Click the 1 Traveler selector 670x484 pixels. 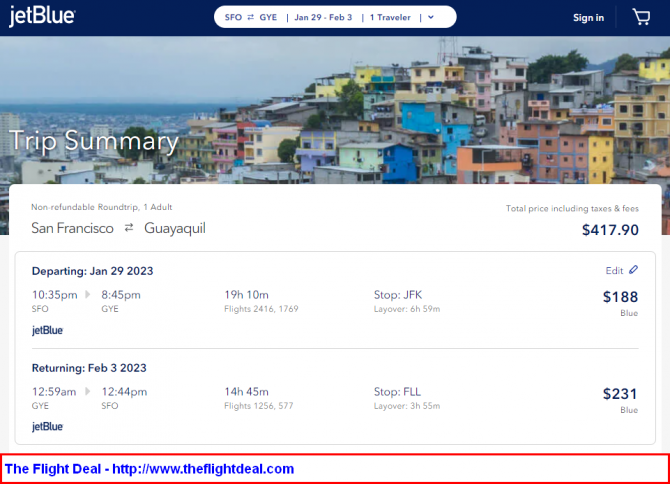click(390, 17)
